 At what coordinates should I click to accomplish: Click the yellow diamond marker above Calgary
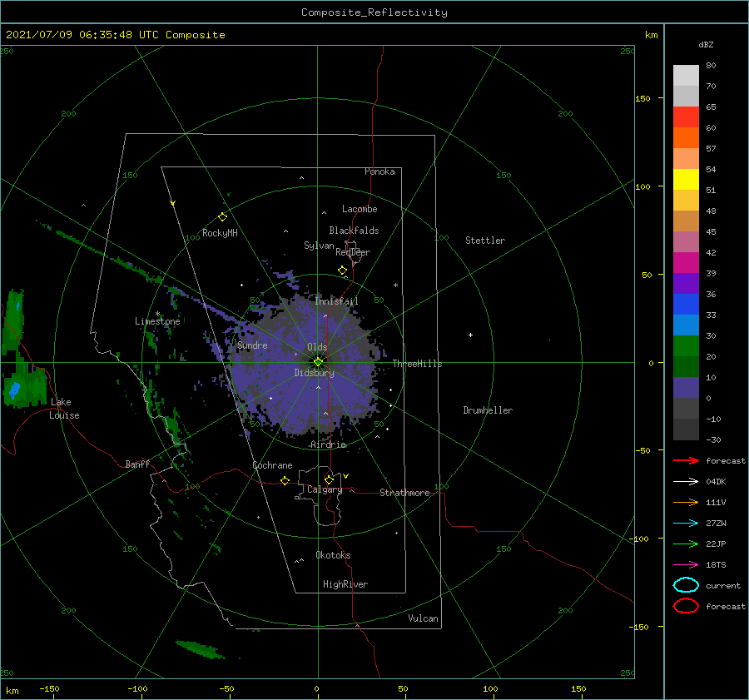coord(329,479)
